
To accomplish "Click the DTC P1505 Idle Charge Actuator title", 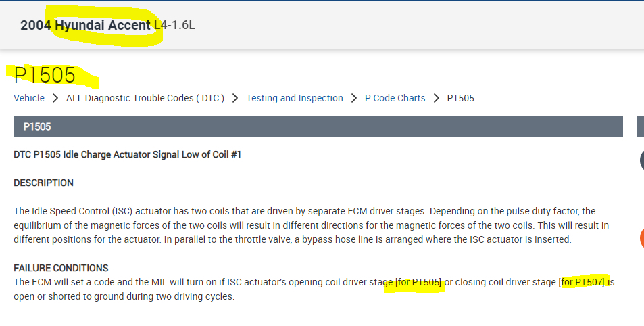I will pyautogui.click(x=128, y=154).
